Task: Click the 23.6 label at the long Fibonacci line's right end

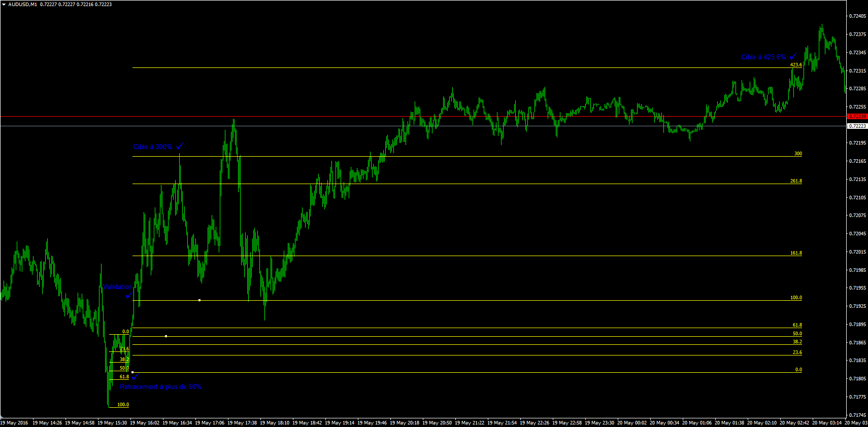Action: [x=797, y=352]
